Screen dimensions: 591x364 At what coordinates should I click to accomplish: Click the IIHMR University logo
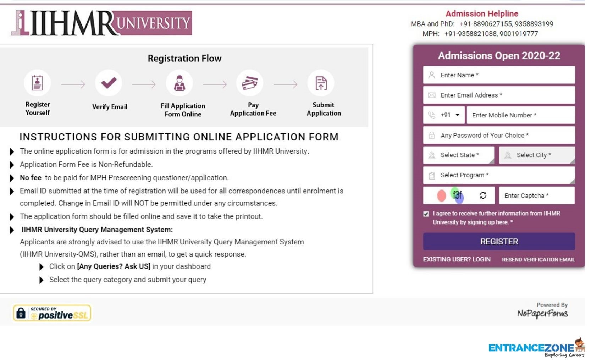tap(102, 23)
